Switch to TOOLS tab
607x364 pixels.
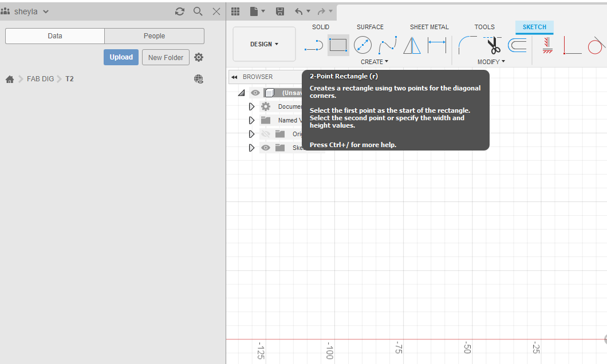tap(484, 27)
